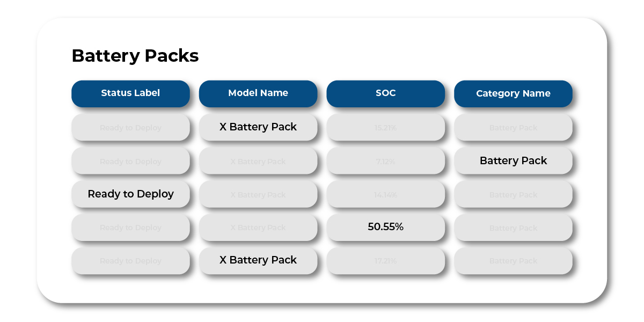The width and height of the screenshot is (644, 322).
Task: Select the 14.14% SOC cell
Action: (385, 194)
